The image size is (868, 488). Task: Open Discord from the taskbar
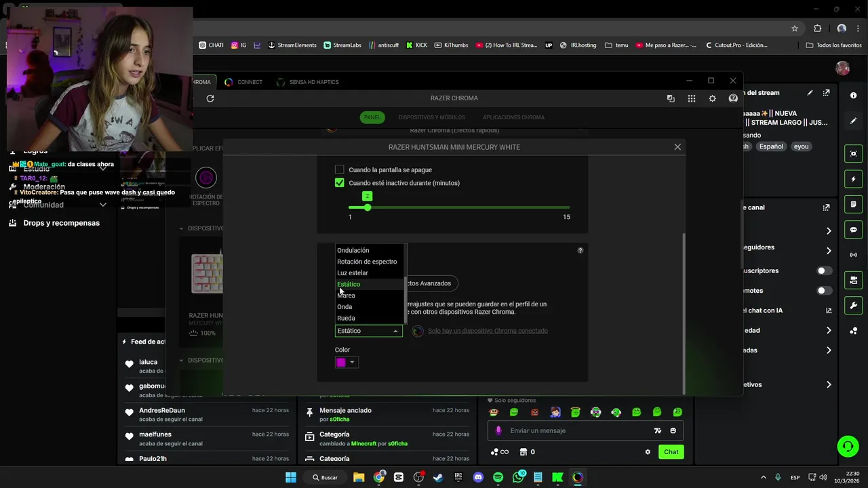[478, 477]
